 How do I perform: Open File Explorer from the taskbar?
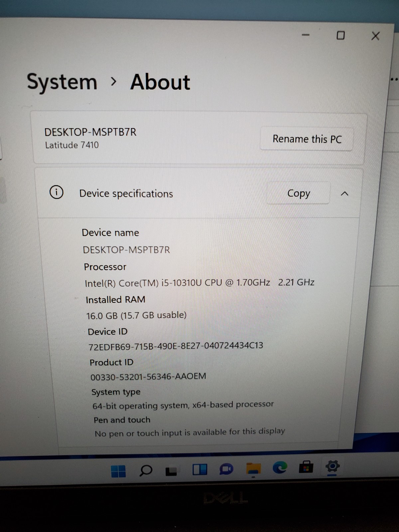click(x=253, y=468)
